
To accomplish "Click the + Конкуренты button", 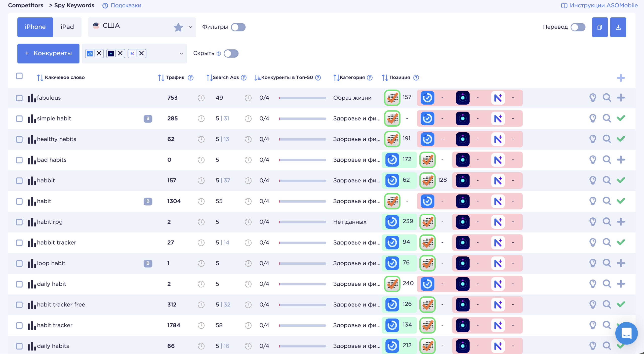I will pos(48,53).
